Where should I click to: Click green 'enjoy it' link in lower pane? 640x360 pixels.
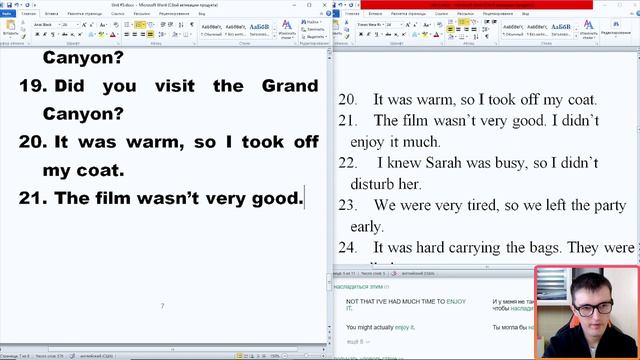coord(404,327)
